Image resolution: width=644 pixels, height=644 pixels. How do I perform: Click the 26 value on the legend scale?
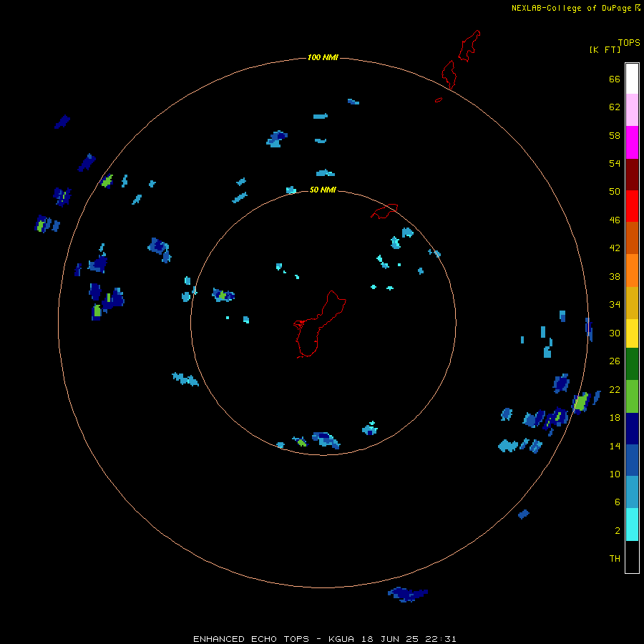615,361
